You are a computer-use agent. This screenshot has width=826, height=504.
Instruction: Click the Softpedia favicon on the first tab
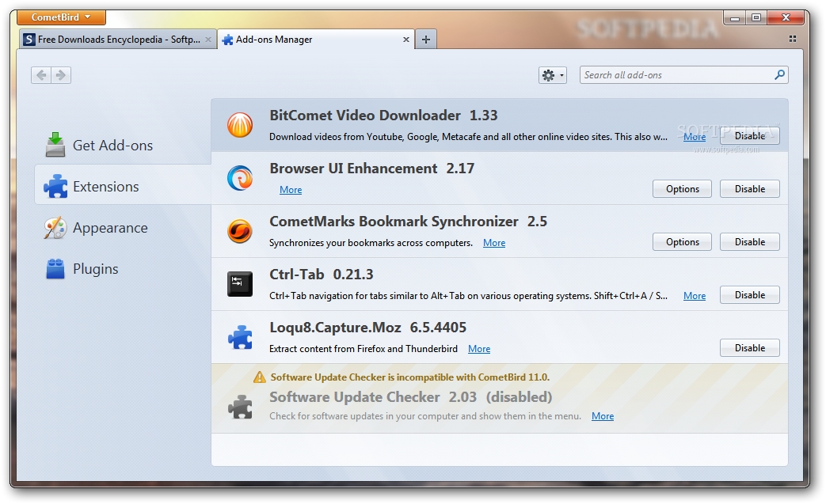29,40
